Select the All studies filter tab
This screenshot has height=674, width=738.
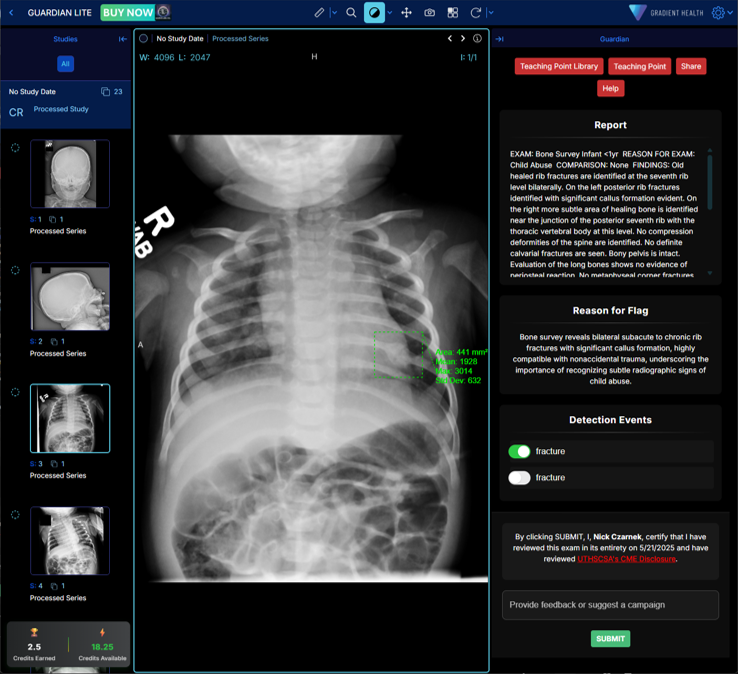pyautogui.click(x=65, y=64)
